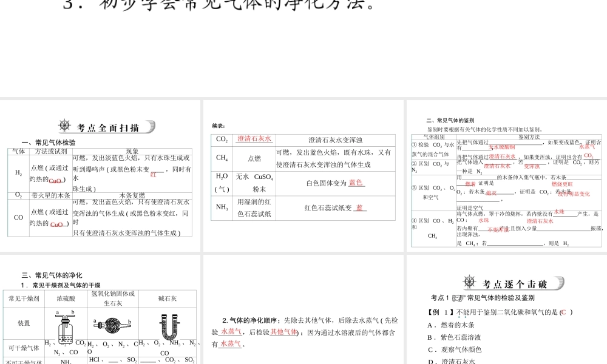This screenshot has height=364, width=607.
Task: Select the gas washing bottle diagram under 浓硫酸
Action: click(x=66, y=326)
